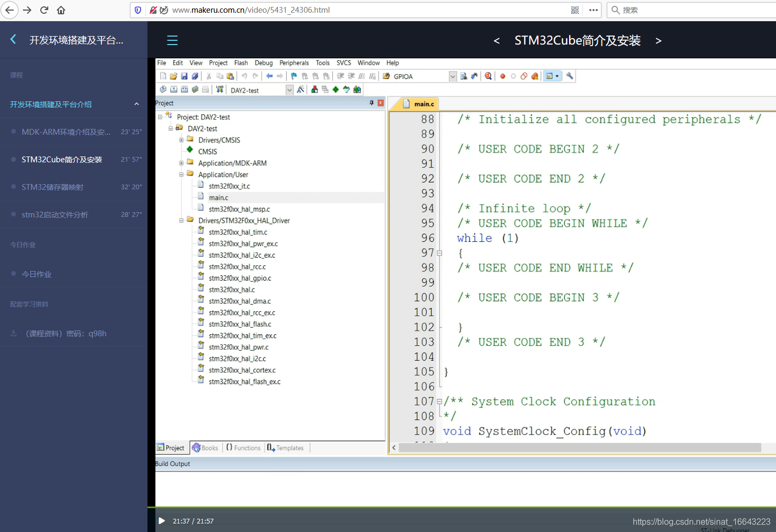The height and width of the screenshot is (532, 776).
Task: Open lesson STM32储存器映射
Action: pyautogui.click(x=74, y=187)
